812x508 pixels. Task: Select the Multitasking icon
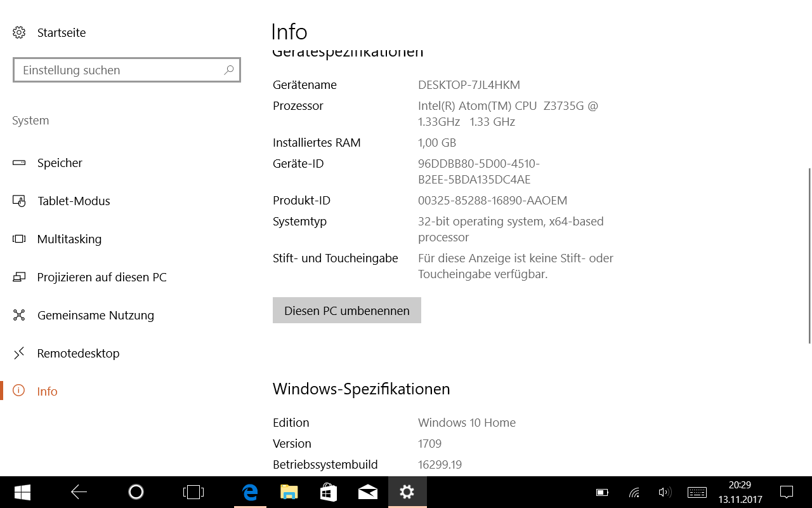click(19, 239)
